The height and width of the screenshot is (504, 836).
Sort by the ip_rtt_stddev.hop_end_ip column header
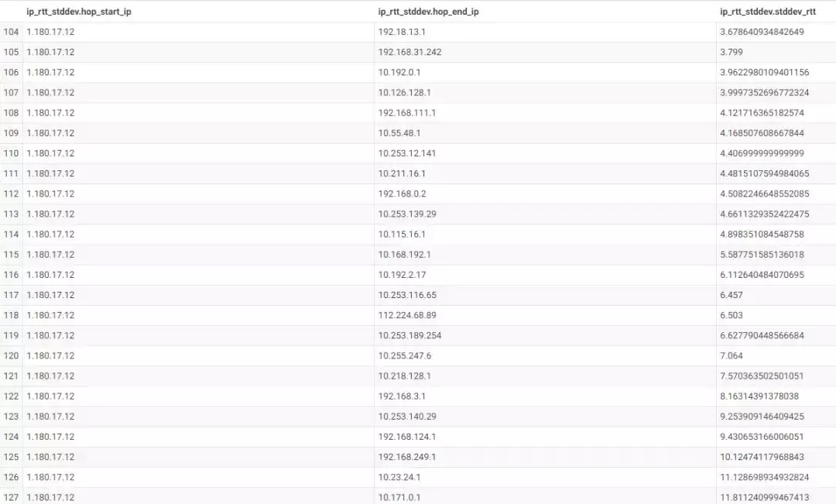coord(428,12)
